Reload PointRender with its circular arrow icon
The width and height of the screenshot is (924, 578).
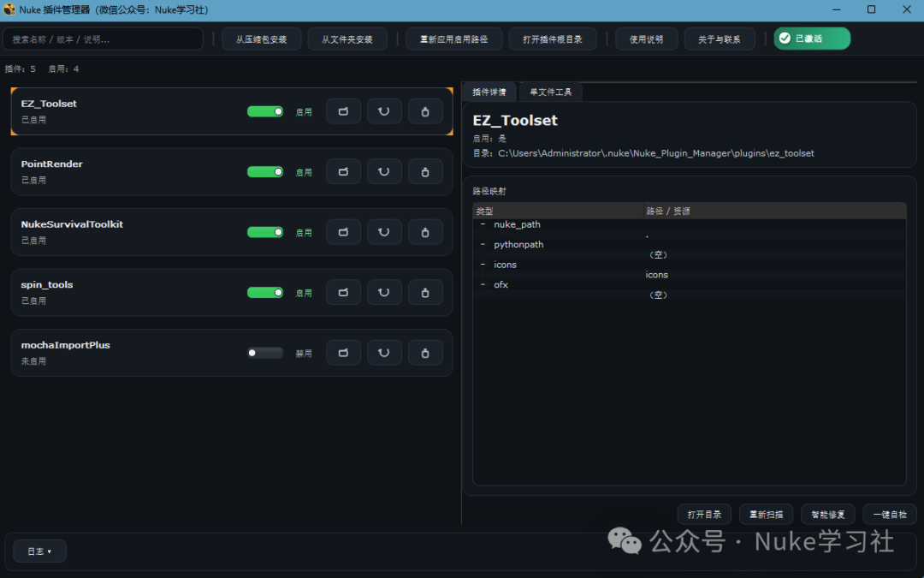coord(384,171)
